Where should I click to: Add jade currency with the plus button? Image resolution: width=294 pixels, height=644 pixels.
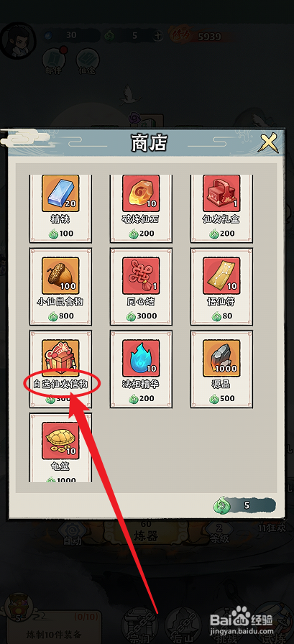coord(158,36)
